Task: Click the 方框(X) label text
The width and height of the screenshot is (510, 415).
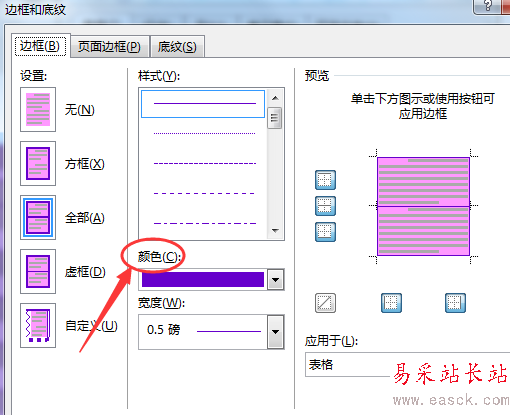Action: click(85, 164)
